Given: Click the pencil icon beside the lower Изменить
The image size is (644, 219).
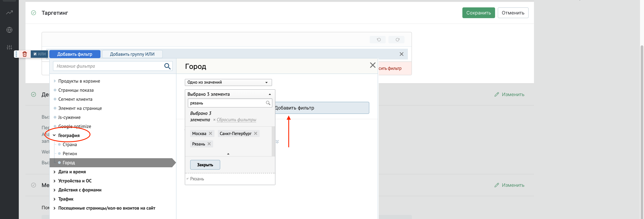Looking at the screenshot, I should pos(496,185).
